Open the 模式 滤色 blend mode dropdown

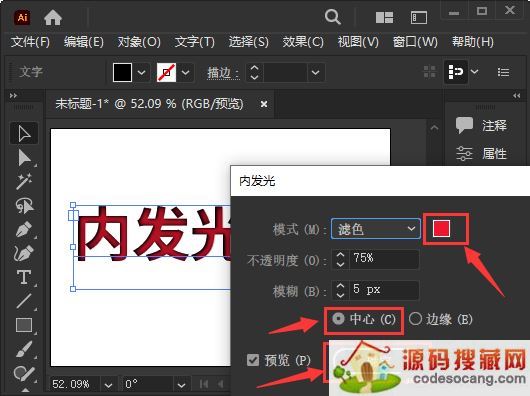point(376,229)
